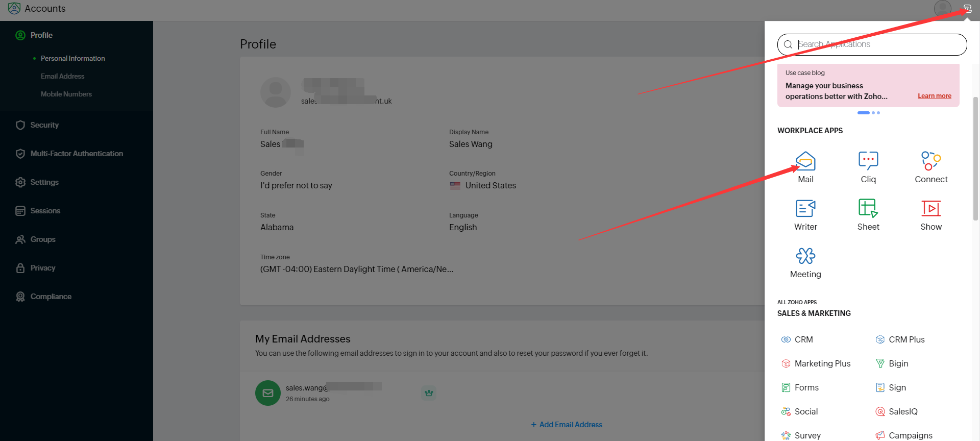Open the Mail workplace app
980x441 pixels.
click(805, 167)
